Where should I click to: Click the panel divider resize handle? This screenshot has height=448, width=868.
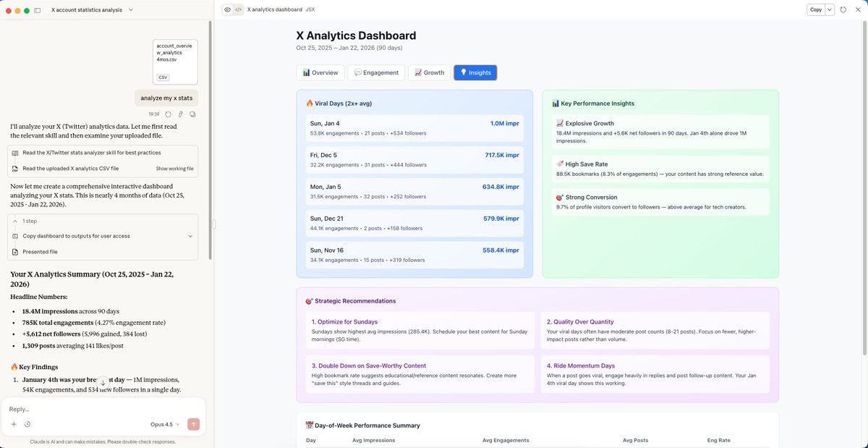coord(214,224)
